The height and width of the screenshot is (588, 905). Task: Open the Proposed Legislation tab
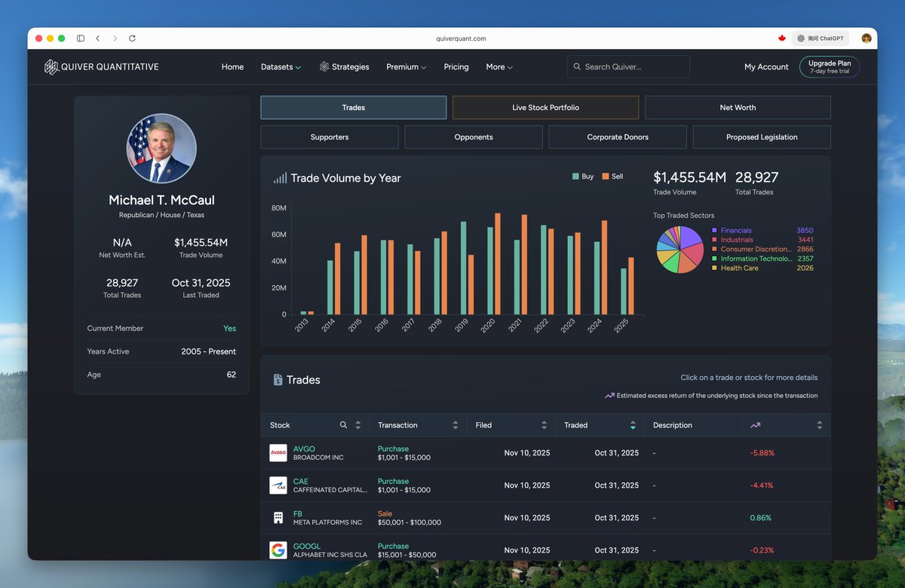[x=762, y=137]
